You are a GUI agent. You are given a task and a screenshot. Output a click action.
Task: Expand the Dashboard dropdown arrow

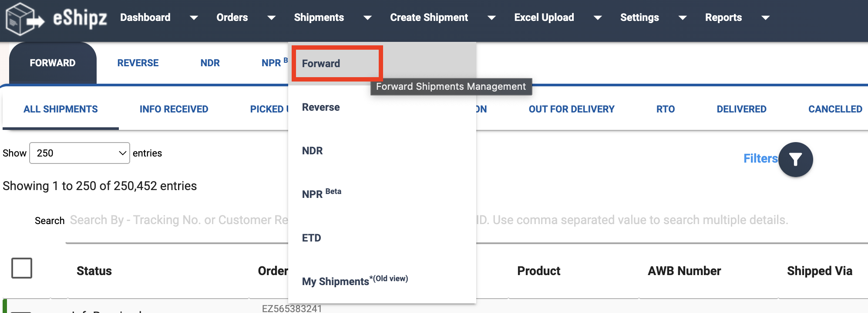coord(194,18)
